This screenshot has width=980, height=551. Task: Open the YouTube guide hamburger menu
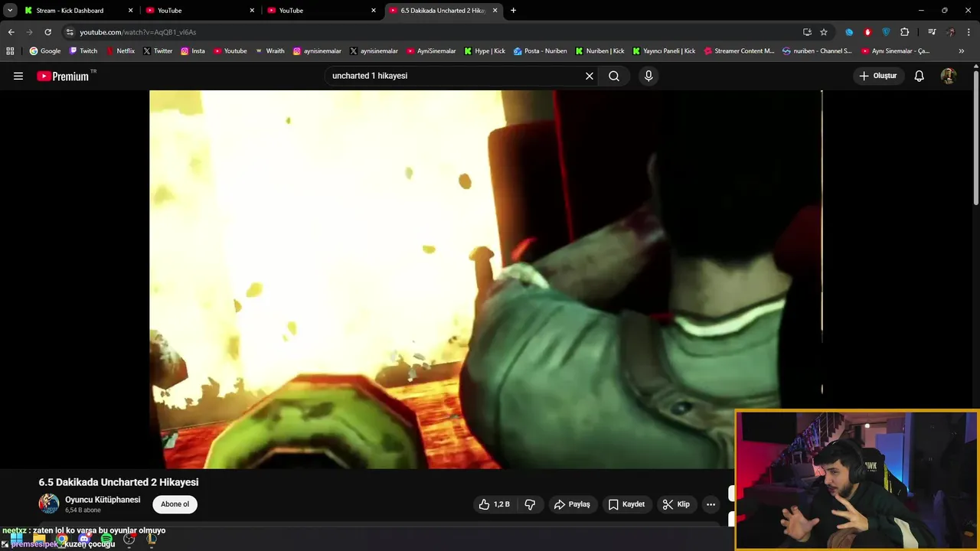coord(18,76)
